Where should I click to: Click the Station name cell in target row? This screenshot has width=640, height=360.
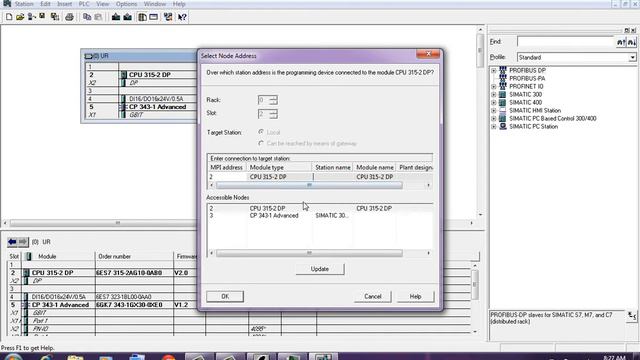(332, 177)
